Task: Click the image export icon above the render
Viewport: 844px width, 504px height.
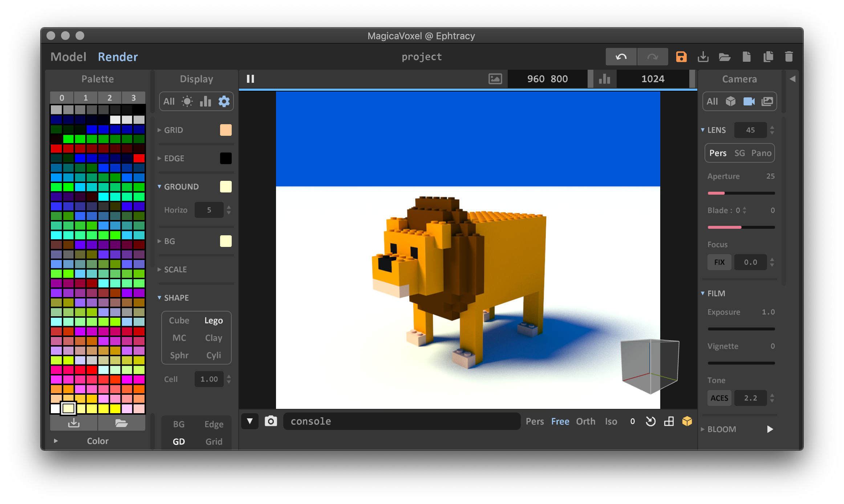Action: point(495,79)
